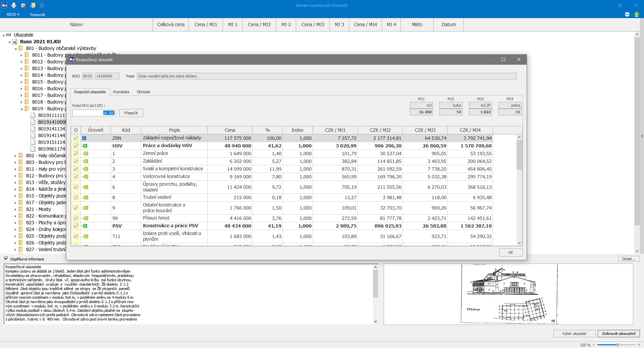Click the KROS app logo icon
This screenshot has height=348, width=644.
click(4, 5)
